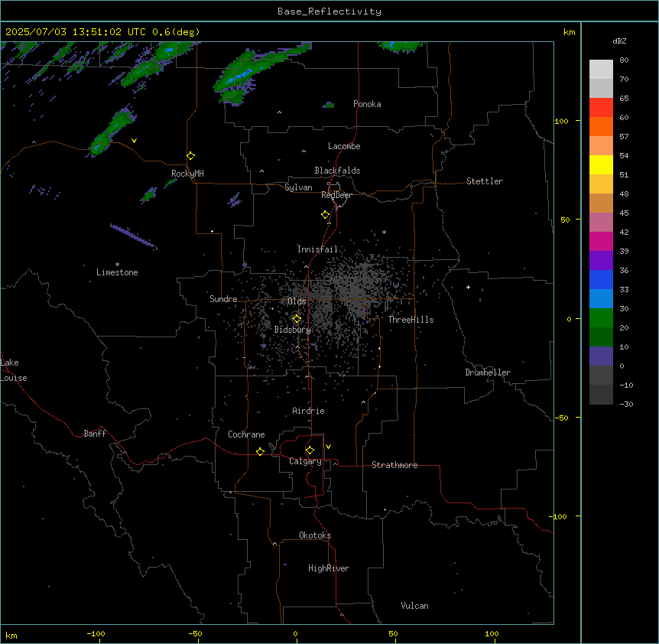659x644 pixels.
Task: Click the Okotoks label
Action: (x=315, y=535)
